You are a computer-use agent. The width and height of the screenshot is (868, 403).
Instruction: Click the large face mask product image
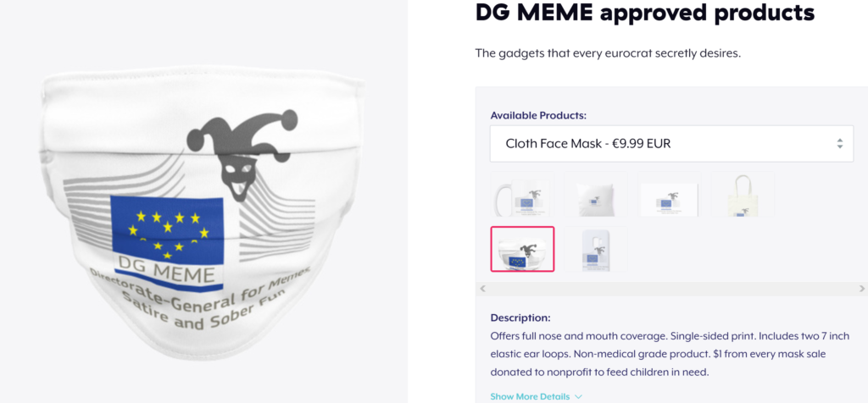(203, 213)
